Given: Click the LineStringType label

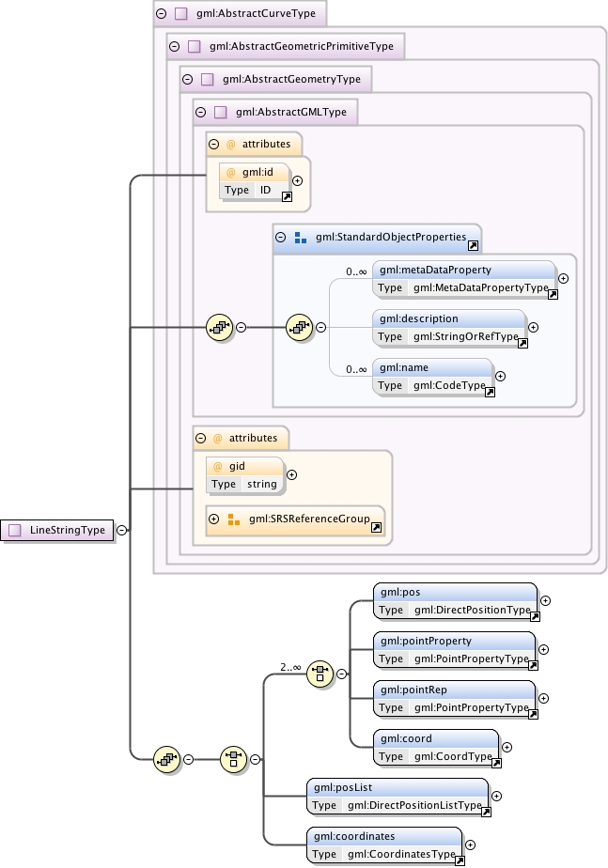Looking at the screenshot, I should [x=67, y=530].
